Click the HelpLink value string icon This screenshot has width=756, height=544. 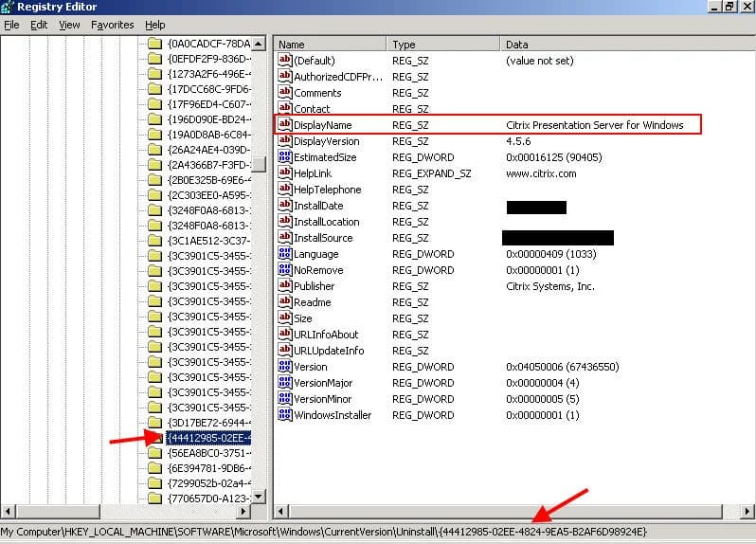[285, 172]
